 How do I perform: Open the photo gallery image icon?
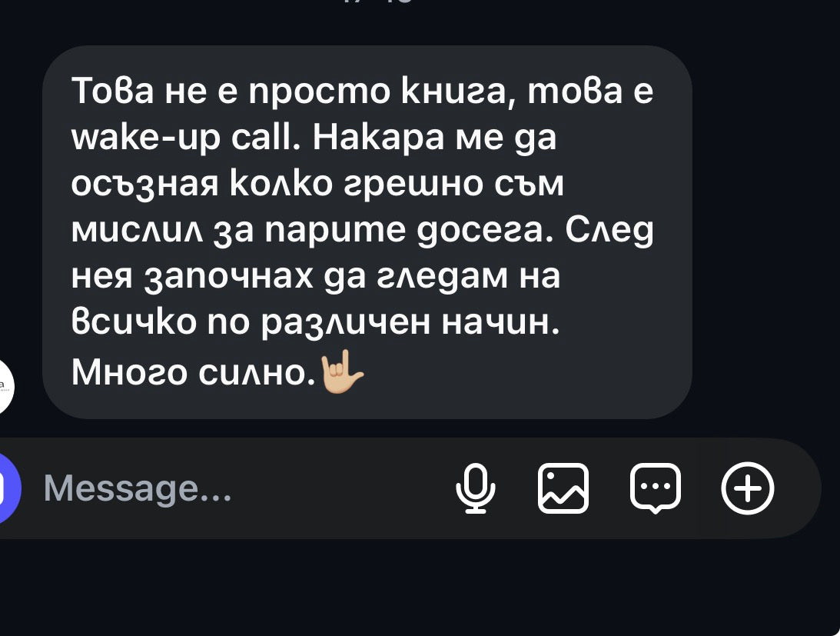(563, 488)
